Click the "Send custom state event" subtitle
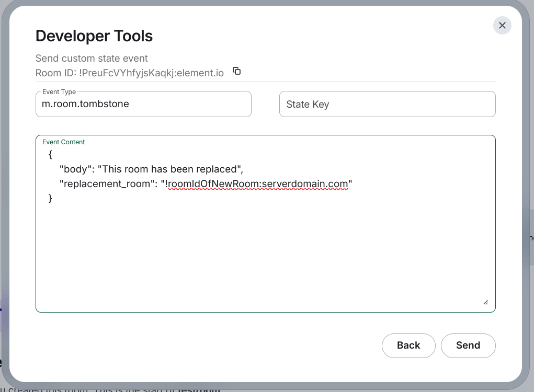The image size is (534, 392). pos(92,59)
